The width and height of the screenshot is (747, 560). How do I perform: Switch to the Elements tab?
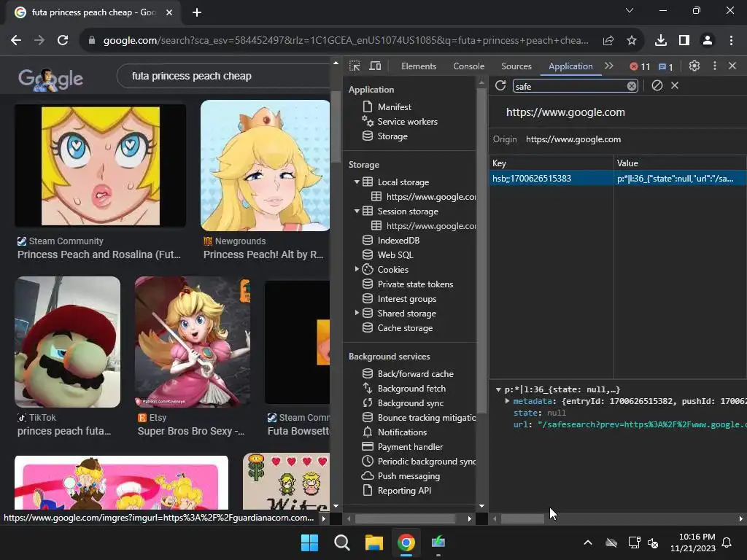[418, 66]
